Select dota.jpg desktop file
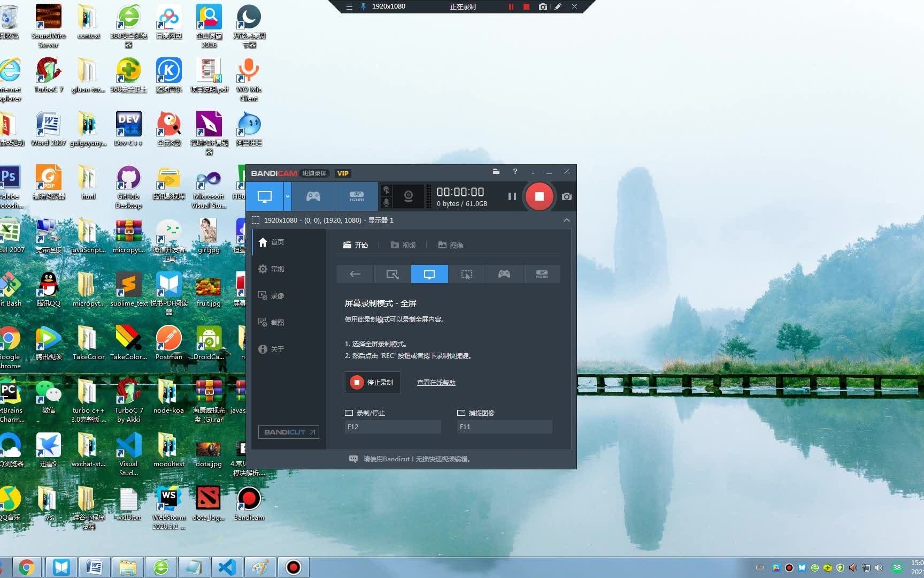This screenshot has height=578, width=924. [209, 454]
